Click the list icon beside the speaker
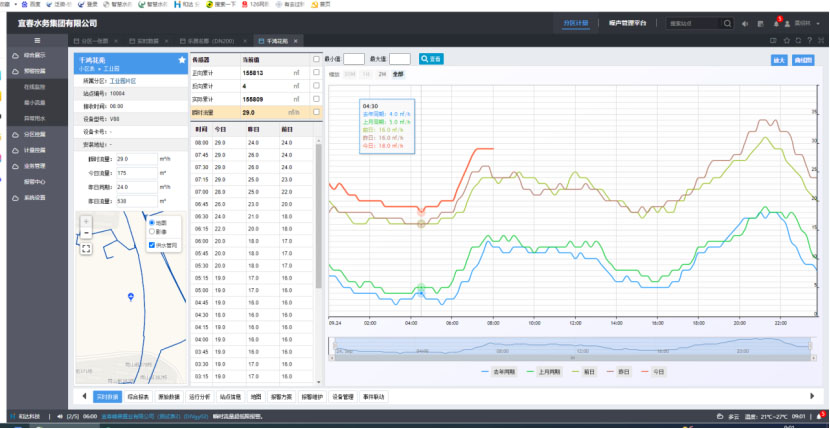Image resolution: width=830 pixels, height=429 pixels. pyautogui.click(x=761, y=24)
